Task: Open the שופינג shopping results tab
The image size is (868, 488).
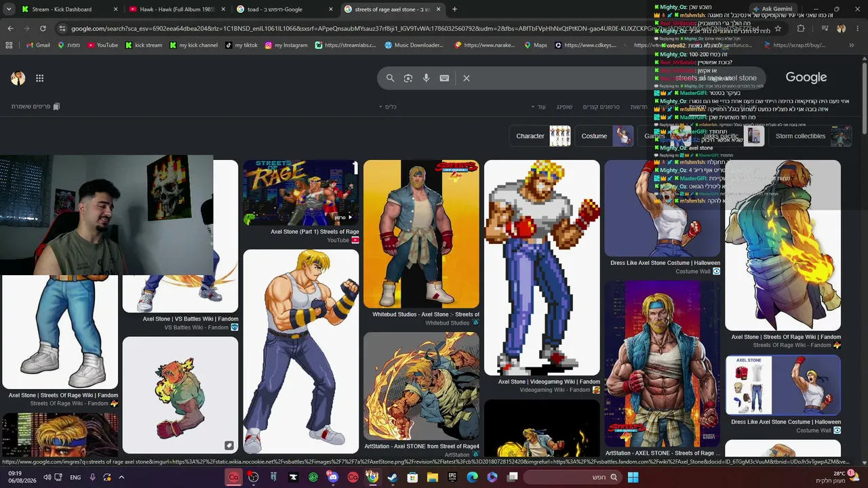Action: pyautogui.click(x=564, y=106)
